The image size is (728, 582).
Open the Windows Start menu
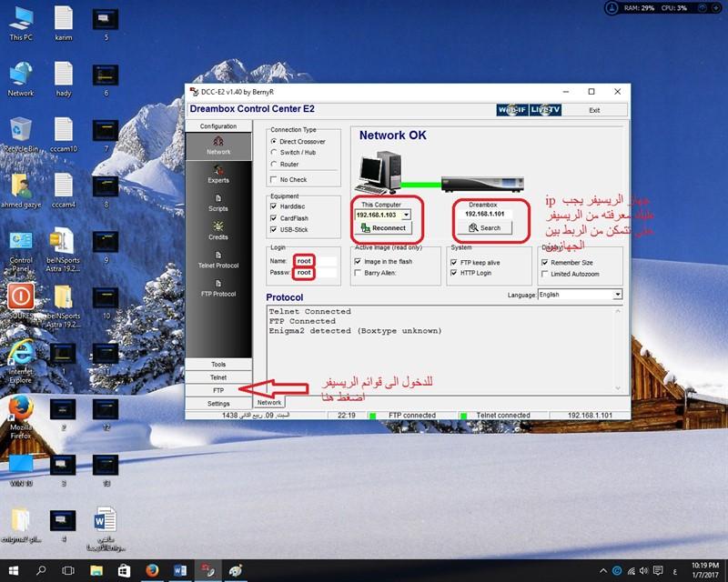tap(13, 570)
